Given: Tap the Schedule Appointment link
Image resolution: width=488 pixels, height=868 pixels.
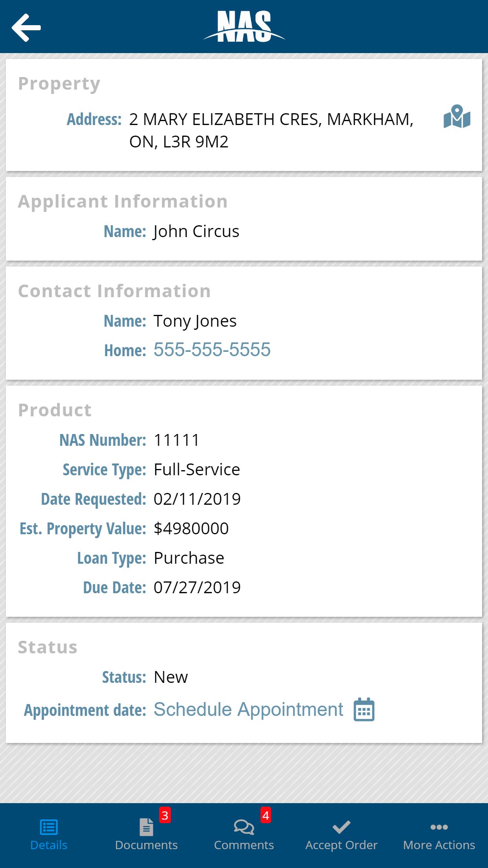Looking at the screenshot, I should tap(248, 710).
